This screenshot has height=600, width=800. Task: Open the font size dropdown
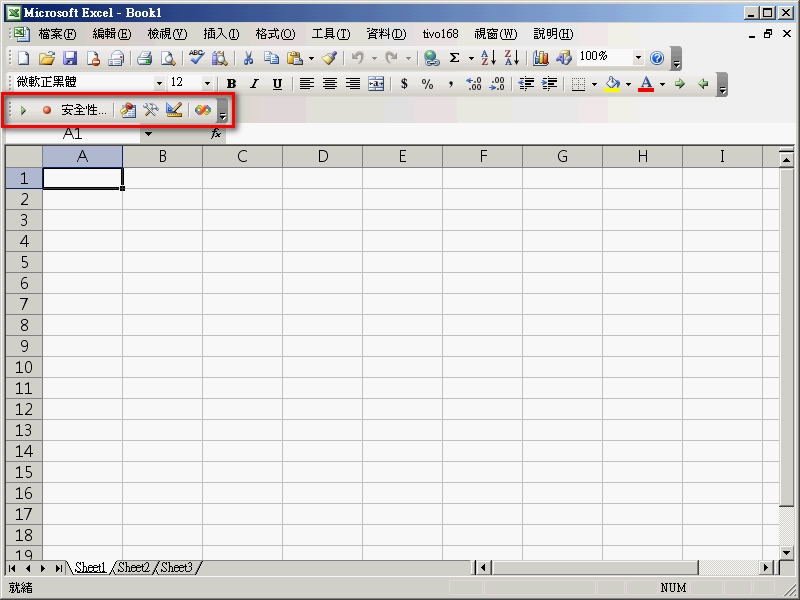coord(207,83)
